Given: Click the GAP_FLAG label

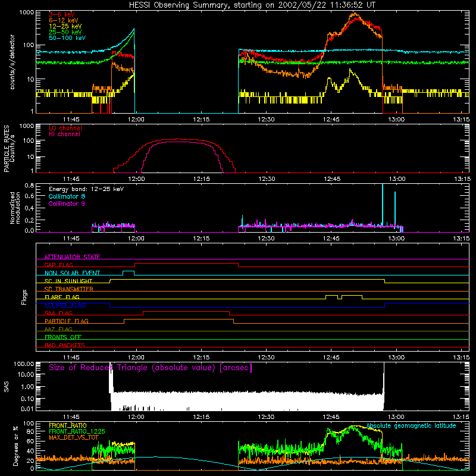Looking at the screenshot, I should pos(58,265).
